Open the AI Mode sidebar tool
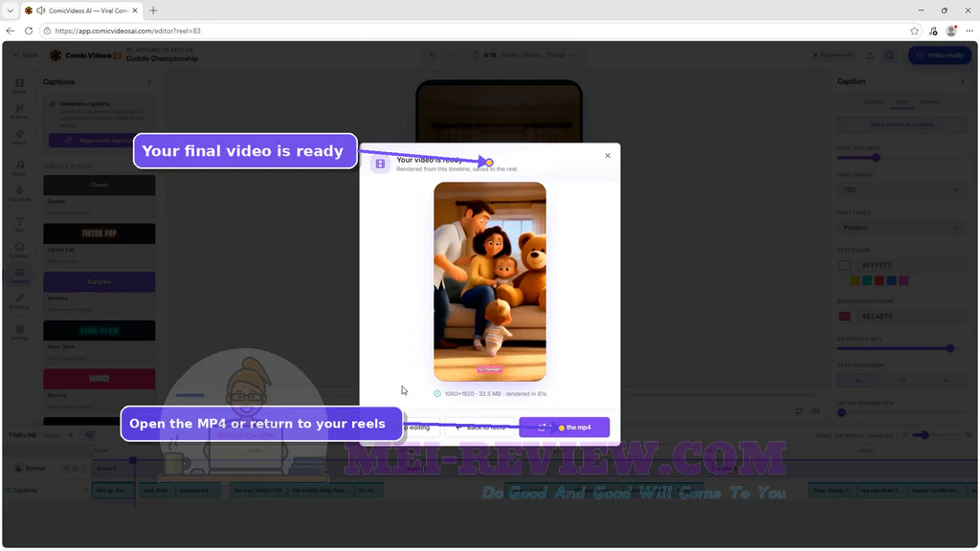The image size is (980, 551). click(x=19, y=111)
